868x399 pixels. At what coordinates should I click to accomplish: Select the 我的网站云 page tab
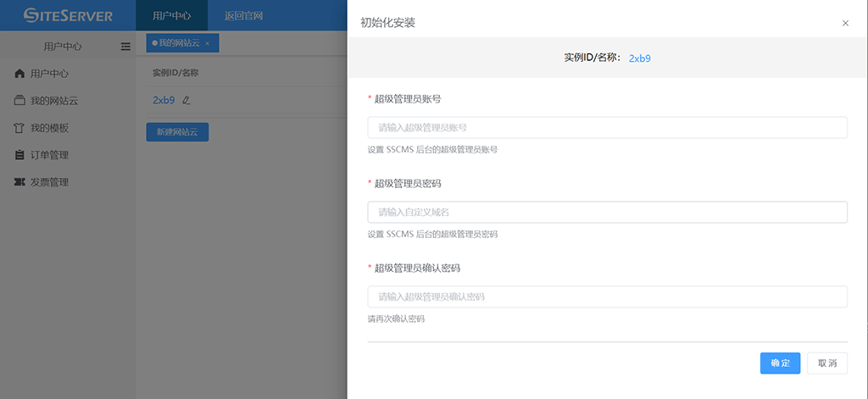(177, 43)
